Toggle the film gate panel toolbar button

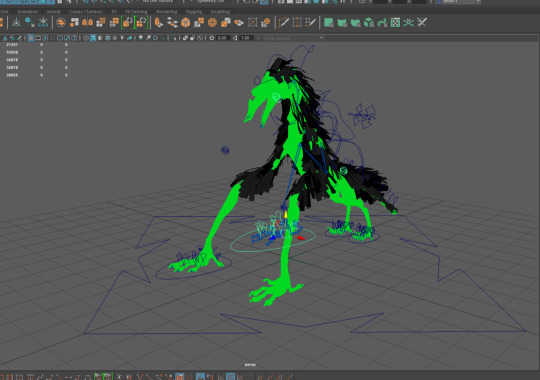pos(38,38)
